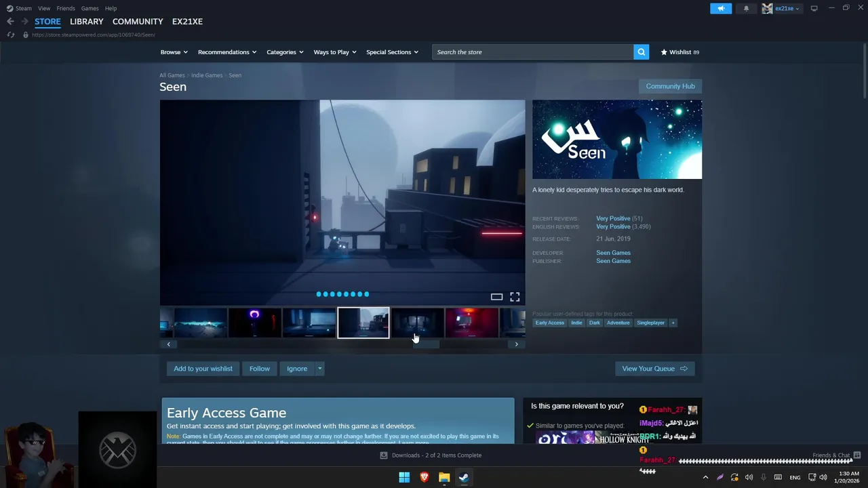Viewport: 868px width, 488px height.
Task: Click the Downloads status icon
Action: (x=384, y=455)
